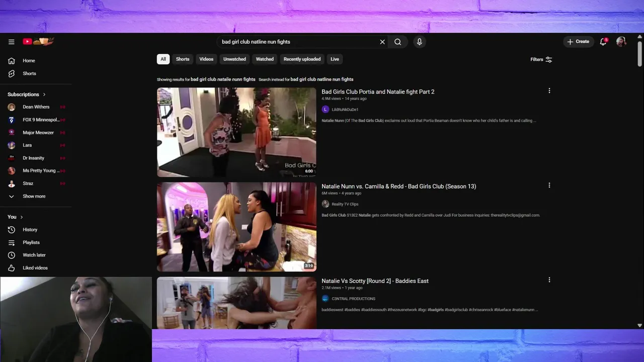Open the notifications bell
Screen dimensions: 644x362
pyautogui.click(x=603, y=42)
